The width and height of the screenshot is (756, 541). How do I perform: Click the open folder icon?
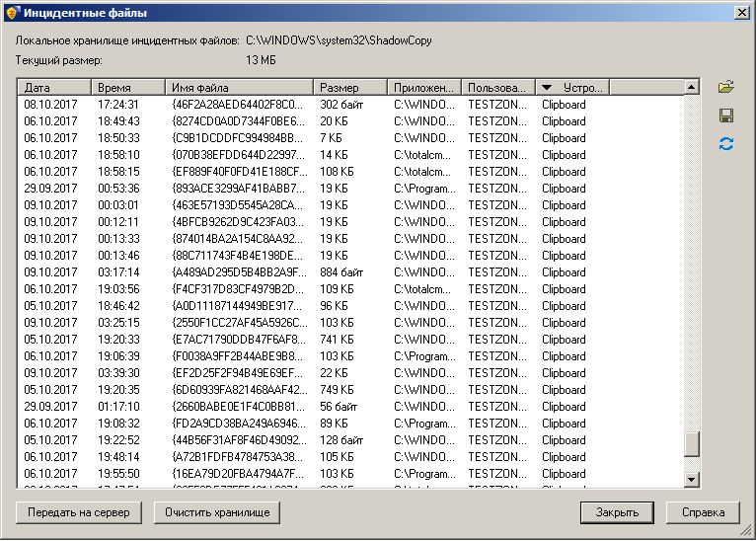click(x=726, y=87)
